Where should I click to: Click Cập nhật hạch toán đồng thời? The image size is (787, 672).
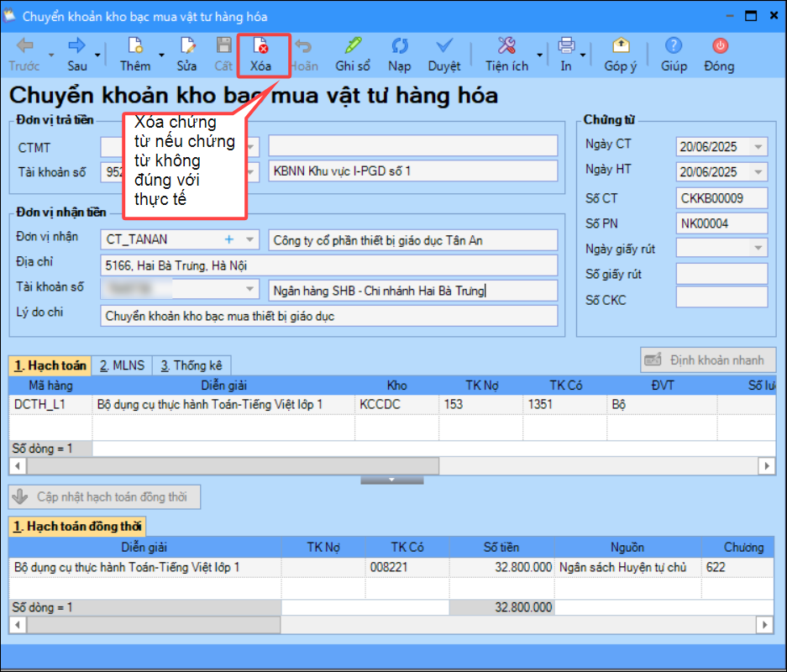click(x=104, y=496)
